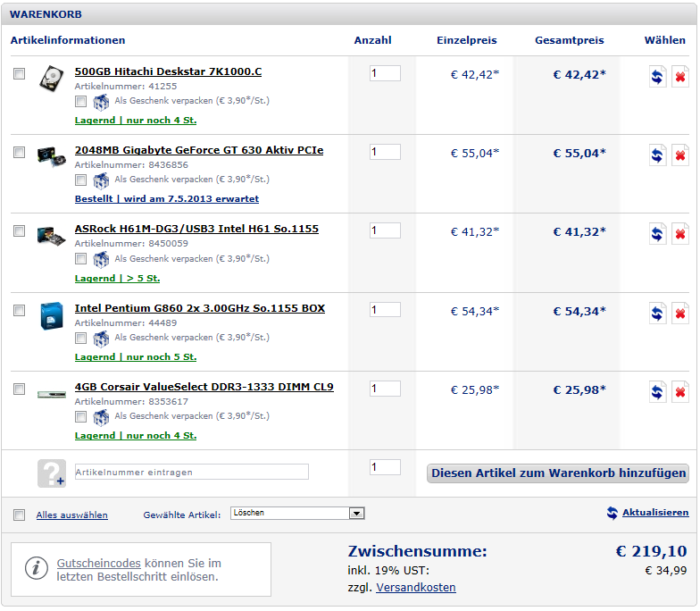This screenshot has height=611, width=700.
Task: Click the Artikelnummer eintragen input field
Action: pos(191,472)
